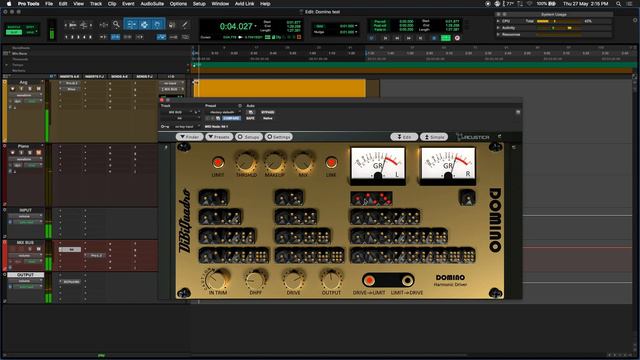640x360 pixels.
Task: Click the Piano track record-enable button
Action: click(13, 153)
